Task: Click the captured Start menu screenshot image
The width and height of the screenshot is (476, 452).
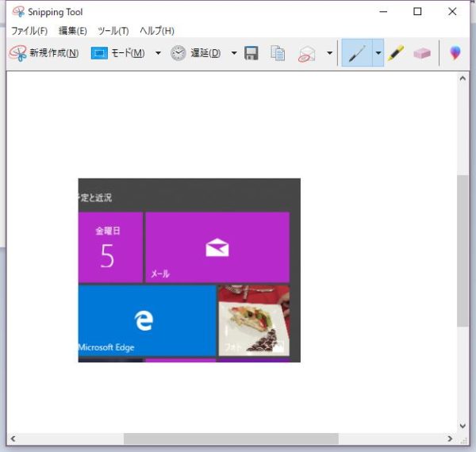Action: point(189,270)
